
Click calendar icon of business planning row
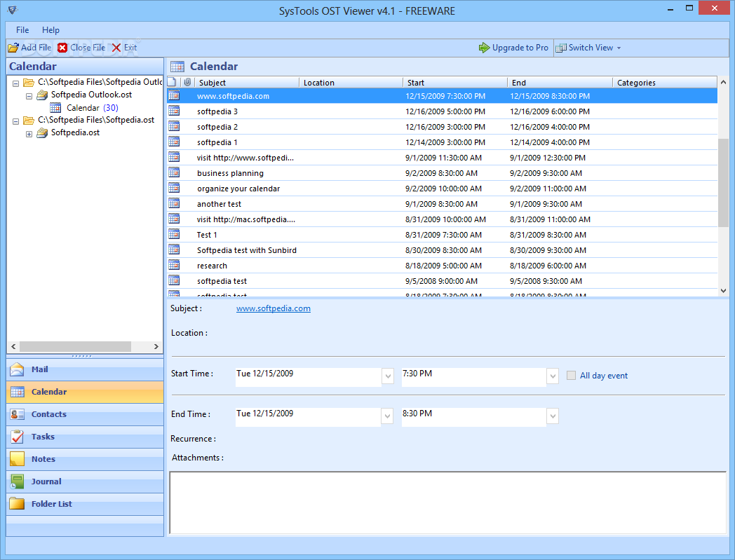pyautogui.click(x=174, y=173)
